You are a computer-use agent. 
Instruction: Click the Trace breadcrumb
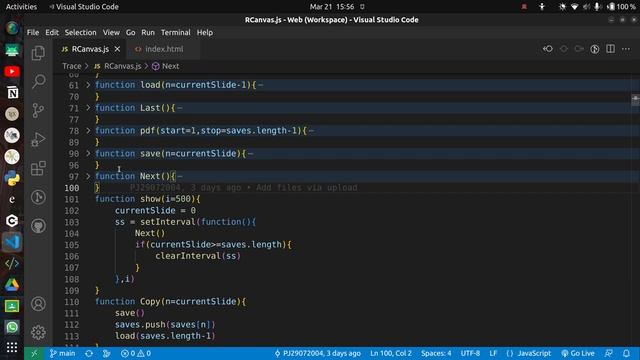72,66
